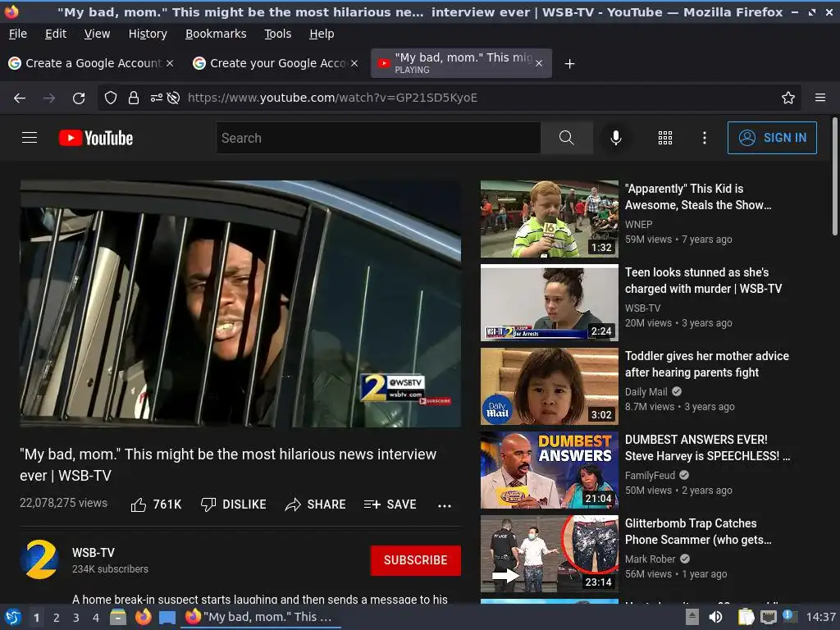The width and height of the screenshot is (840, 630).
Task: Subscribe to WSB-TV channel
Action: [x=415, y=559]
